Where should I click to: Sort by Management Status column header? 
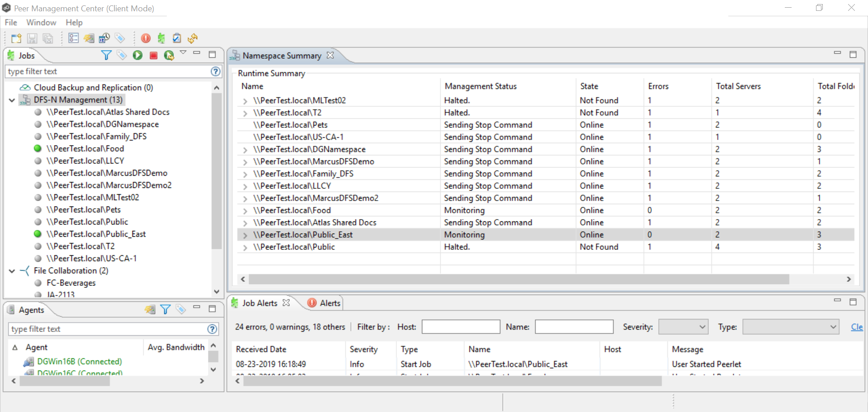481,86
